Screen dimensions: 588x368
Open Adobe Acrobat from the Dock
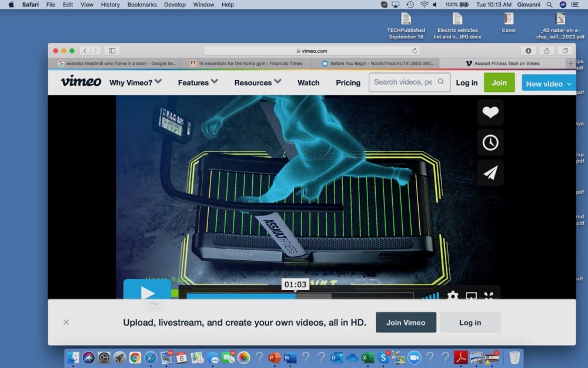point(461,357)
